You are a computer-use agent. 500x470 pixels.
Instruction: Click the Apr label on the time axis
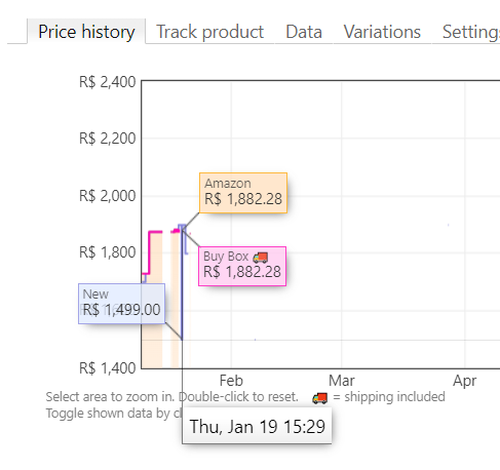(464, 380)
